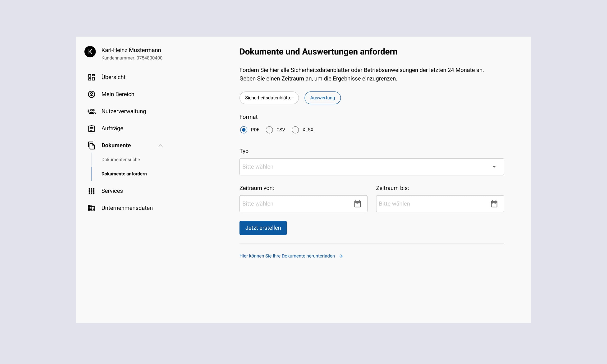Collapse the Dokumente menu section
The image size is (607, 364).
coord(160,145)
